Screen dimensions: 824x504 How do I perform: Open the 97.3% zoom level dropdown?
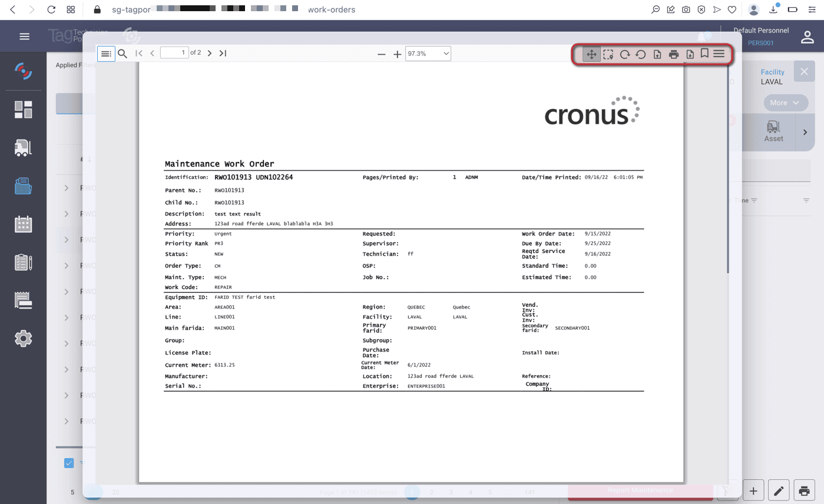click(428, 54)
